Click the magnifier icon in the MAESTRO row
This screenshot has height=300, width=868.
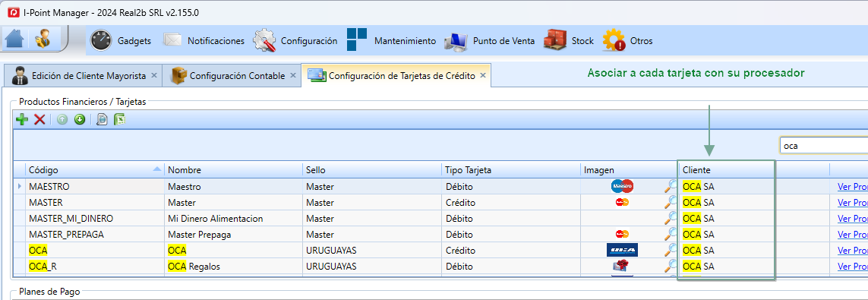tap(671, 186)
